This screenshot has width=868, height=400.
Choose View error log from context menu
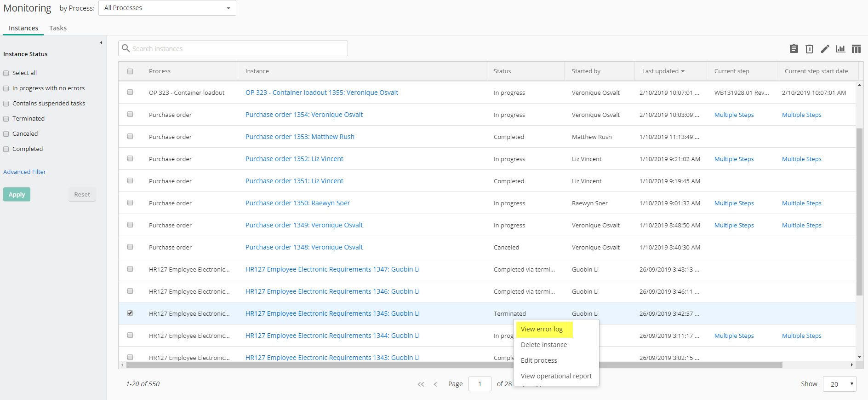[x=542, y=329]
